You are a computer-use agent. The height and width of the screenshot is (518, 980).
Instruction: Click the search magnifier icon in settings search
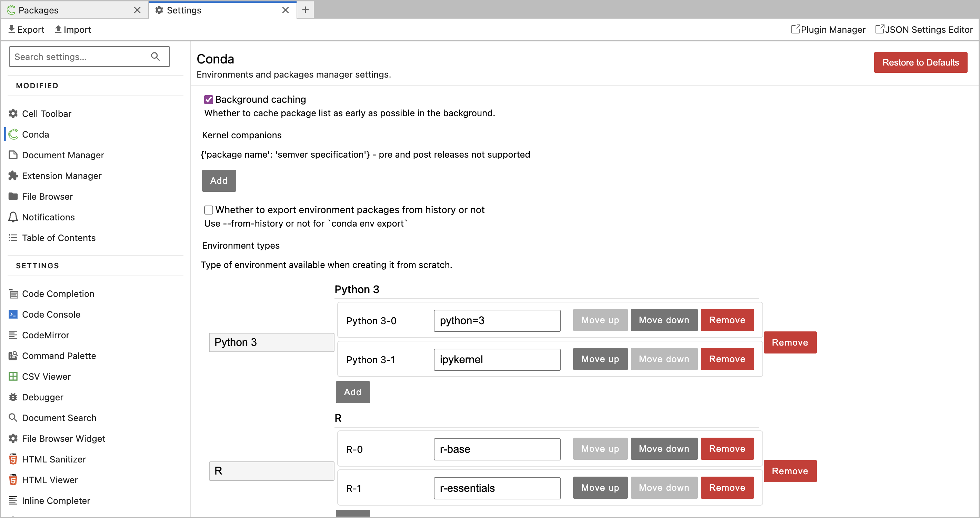(155, 56)
